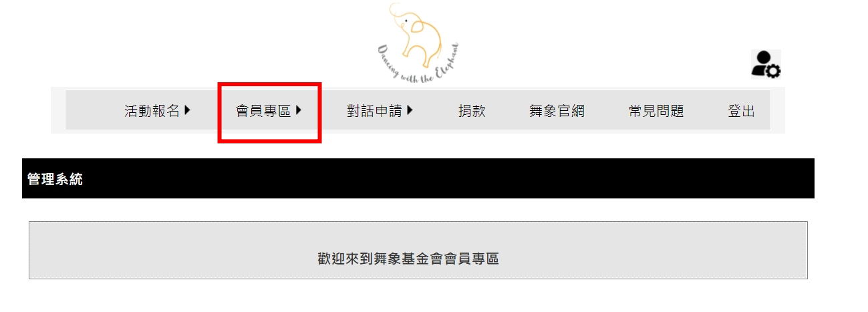Open the 活動報名 menu label
Viewport: 868px width, 312px height.
click(x=152, y=111)
